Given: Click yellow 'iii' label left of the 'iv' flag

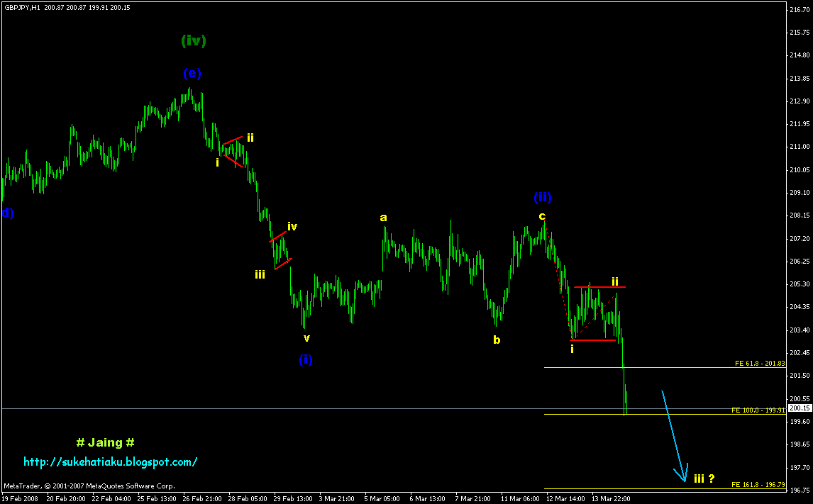Looking at the screenshot, I should (260, 274).
